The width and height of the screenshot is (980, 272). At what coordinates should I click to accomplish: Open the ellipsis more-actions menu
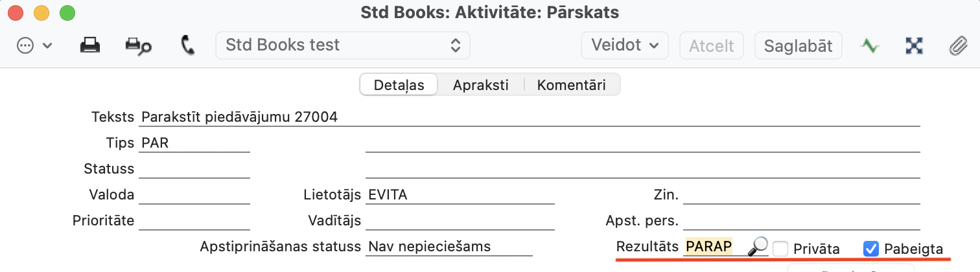[33, 45]
